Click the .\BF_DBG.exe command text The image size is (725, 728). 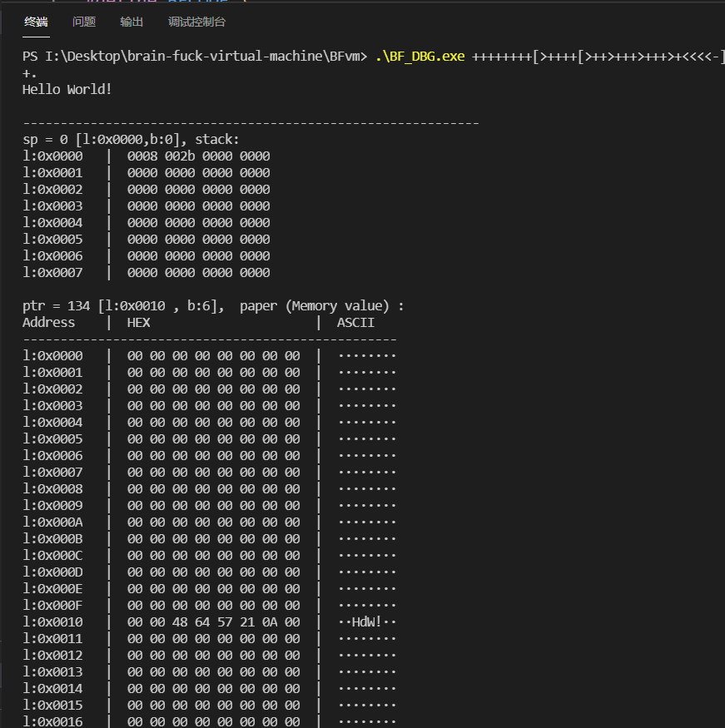point(420,57)
